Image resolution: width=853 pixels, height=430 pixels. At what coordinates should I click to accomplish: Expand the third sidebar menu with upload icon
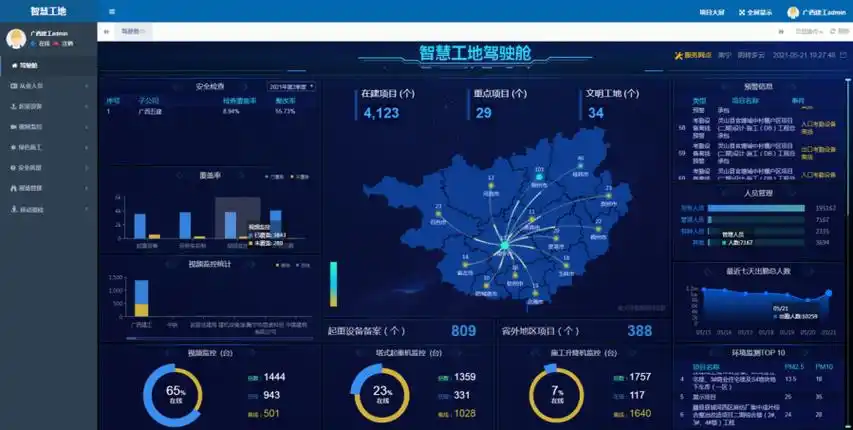click(49, 107)
